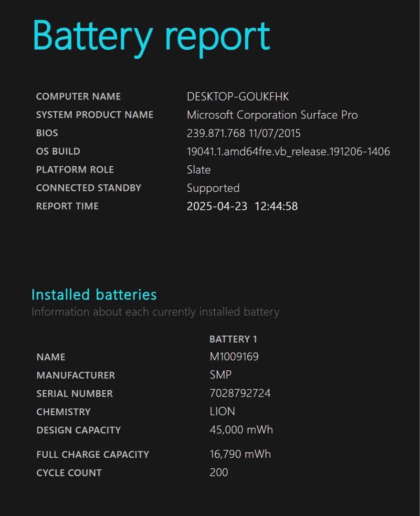Viewport: 420px width, 516px height.
Task: Click the Slate platform role value
Action: pos(199,170)
